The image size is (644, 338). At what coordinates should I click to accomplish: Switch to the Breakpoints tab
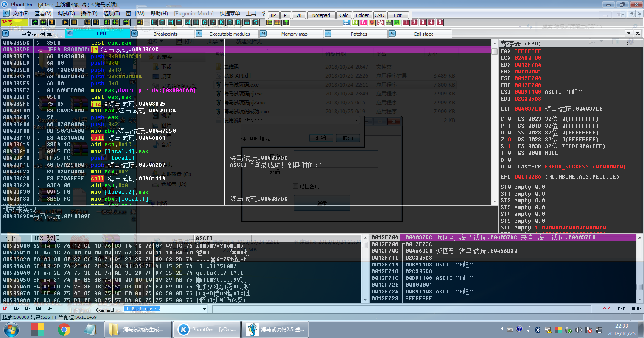(x=161, y=34)
